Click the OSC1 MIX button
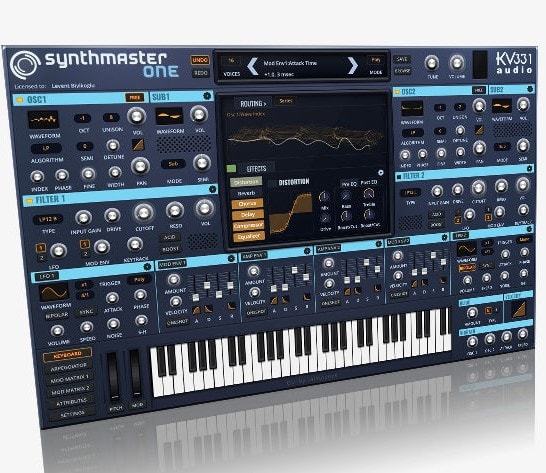The image size is (546, 473). coord(134,98)
